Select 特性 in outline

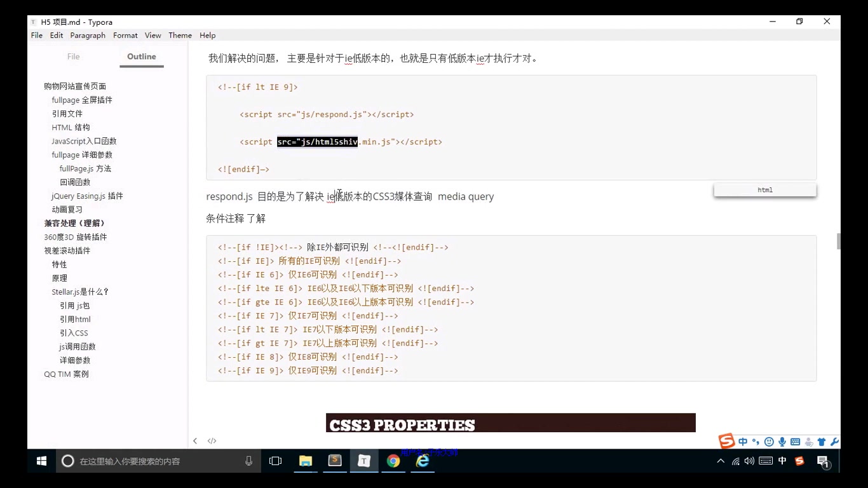59,264
